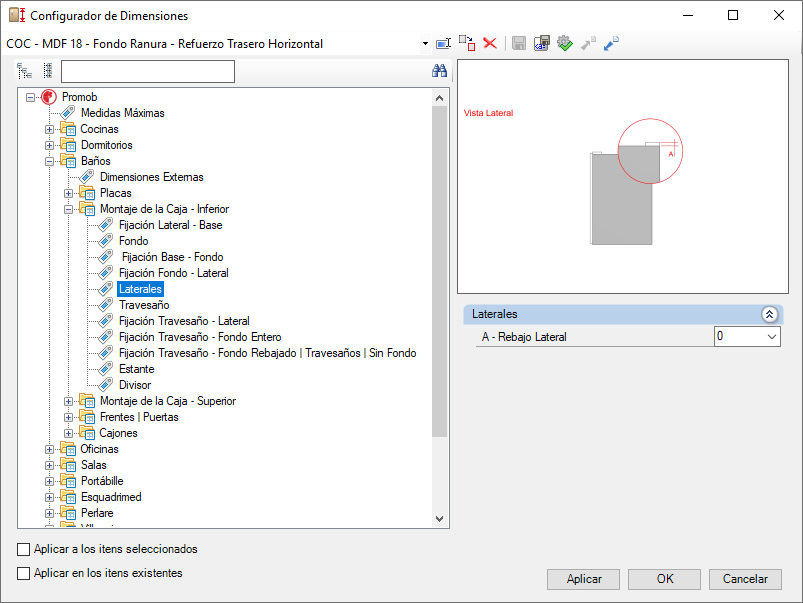Image resolution: width=803 pixels, height=603 pixels.
Task: Collapse the Laterales properties section
Action: (769, 314)
